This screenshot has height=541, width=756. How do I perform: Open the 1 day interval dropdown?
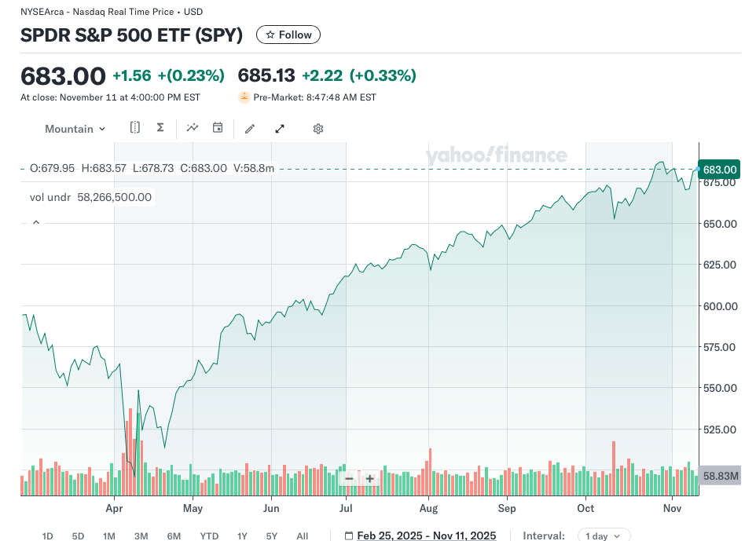coord(604,536)
